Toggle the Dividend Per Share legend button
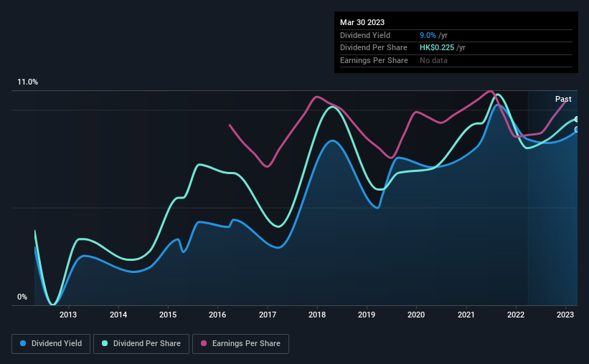589x364 pixels. (x=141, y=344)
